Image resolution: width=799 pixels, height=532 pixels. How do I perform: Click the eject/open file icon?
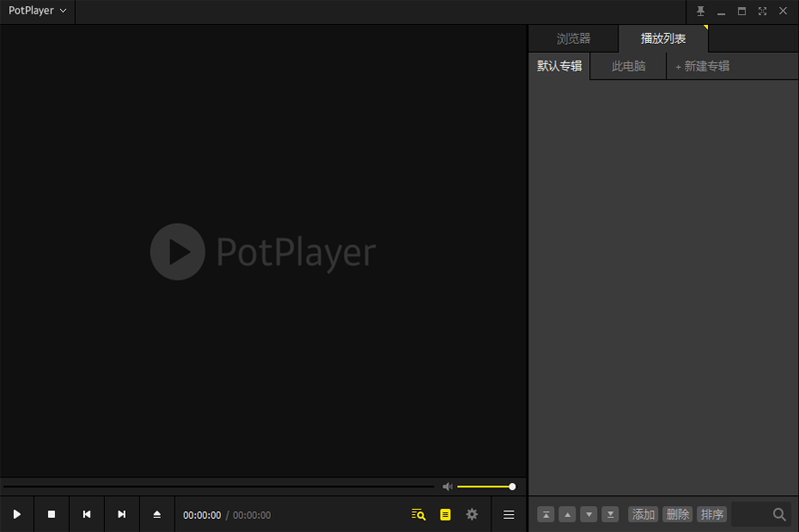pyautogui.click(x=157, y=514)
